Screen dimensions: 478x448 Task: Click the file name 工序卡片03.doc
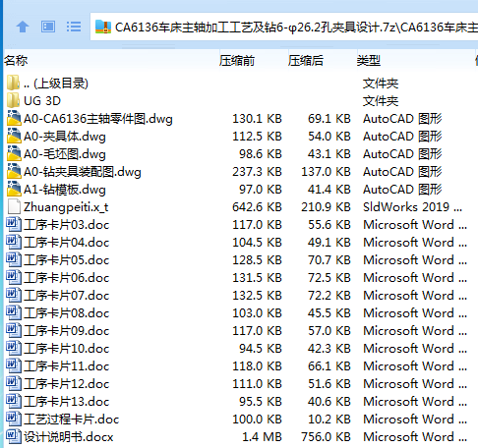(67, 225)
